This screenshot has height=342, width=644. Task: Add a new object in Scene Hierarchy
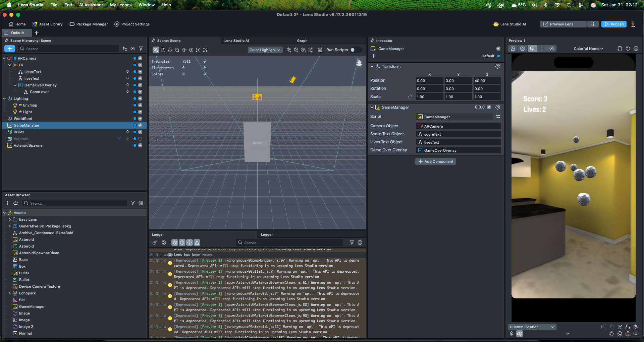10,49
